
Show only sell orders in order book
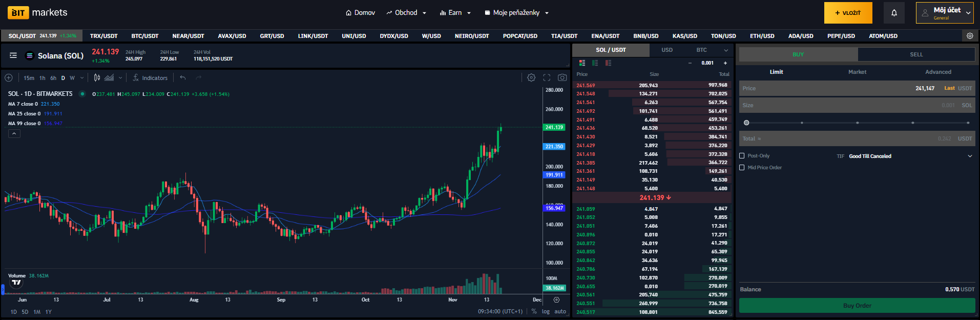(x=608, y=63)
